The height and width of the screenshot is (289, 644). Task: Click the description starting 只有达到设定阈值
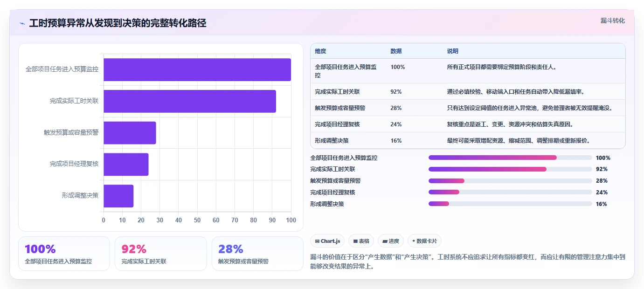pyautogui.click(x=529, y=108)
